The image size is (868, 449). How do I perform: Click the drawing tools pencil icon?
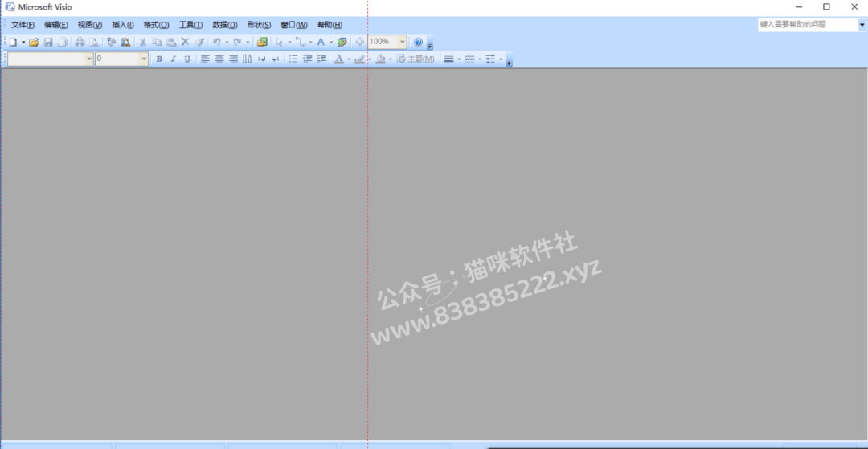tap(342, 42)
